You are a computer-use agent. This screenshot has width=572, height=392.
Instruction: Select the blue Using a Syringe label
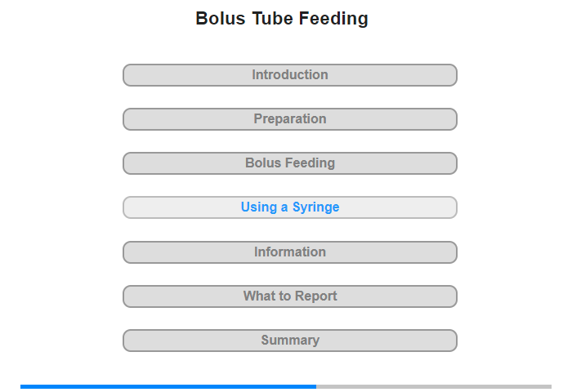click(290, 207)
